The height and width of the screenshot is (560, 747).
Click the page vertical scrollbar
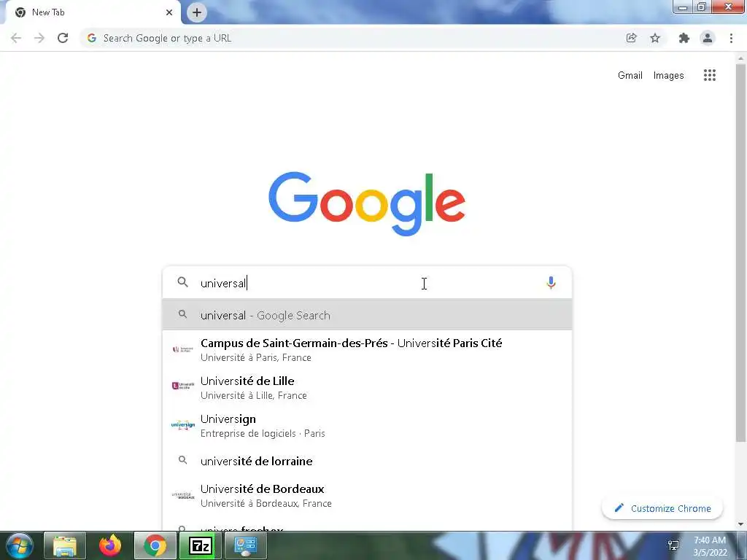pyautogui.click(x=740, y=252)
